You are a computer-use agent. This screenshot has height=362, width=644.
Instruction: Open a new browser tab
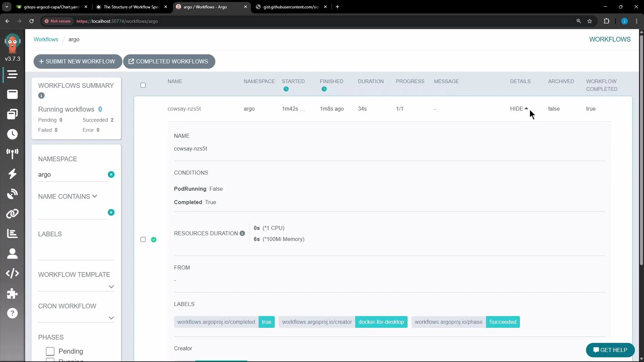(x=337, y=7)
